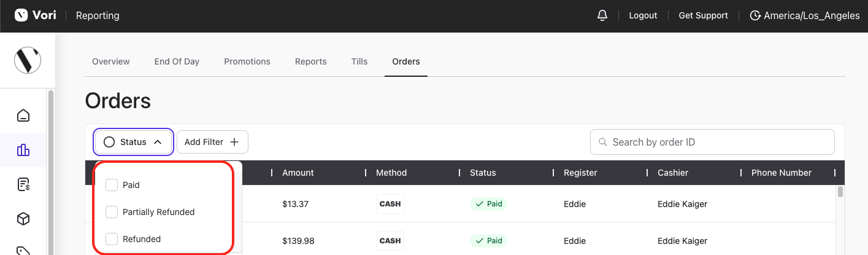The height and width of the screenshot is (255, 868).
Task: Focus the Search by order ID field
Action: point(712,142)
